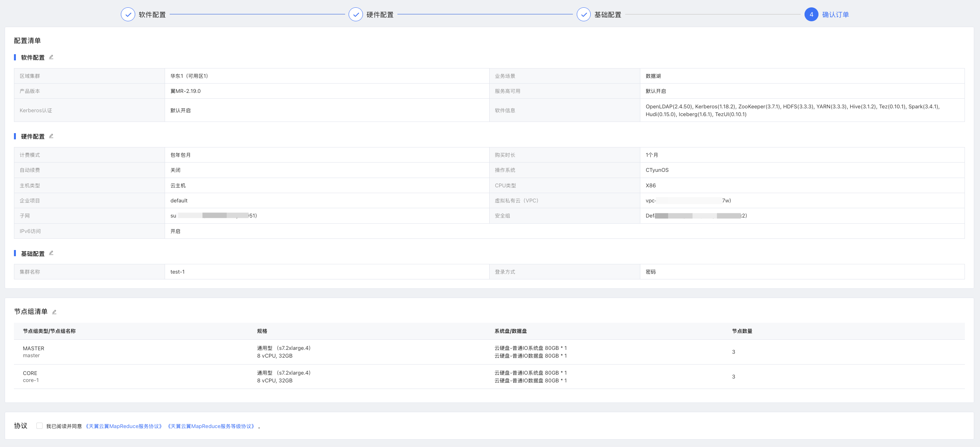Click the step 4 number circle
This screenshot has height=447, width=980.
(x=811, y=15)
